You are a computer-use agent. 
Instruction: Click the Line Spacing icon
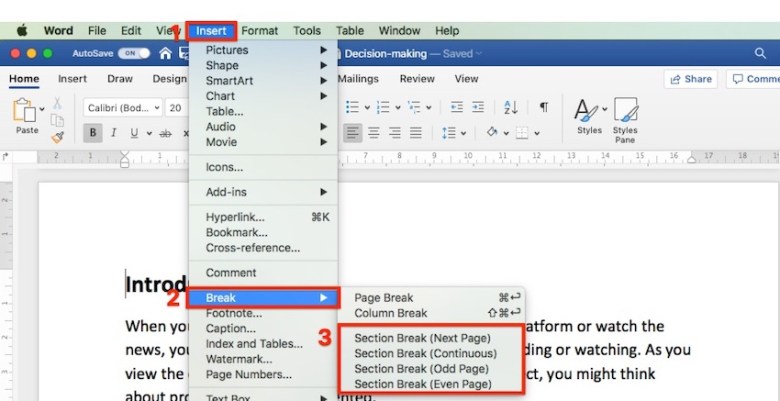click(x=449, y=133)
